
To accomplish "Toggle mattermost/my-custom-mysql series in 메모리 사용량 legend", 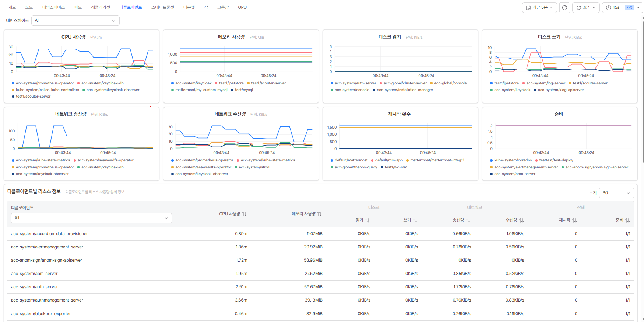I will pos(199,90).
